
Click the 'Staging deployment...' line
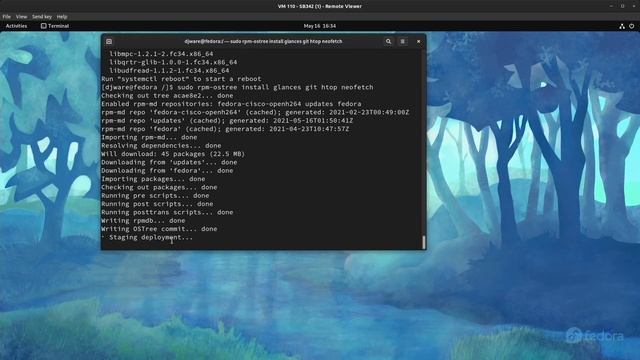point(147,237)
